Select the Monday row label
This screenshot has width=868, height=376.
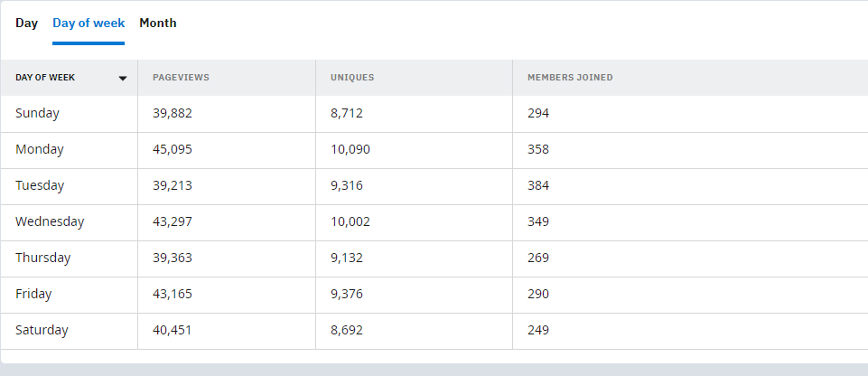coord(40,149)
